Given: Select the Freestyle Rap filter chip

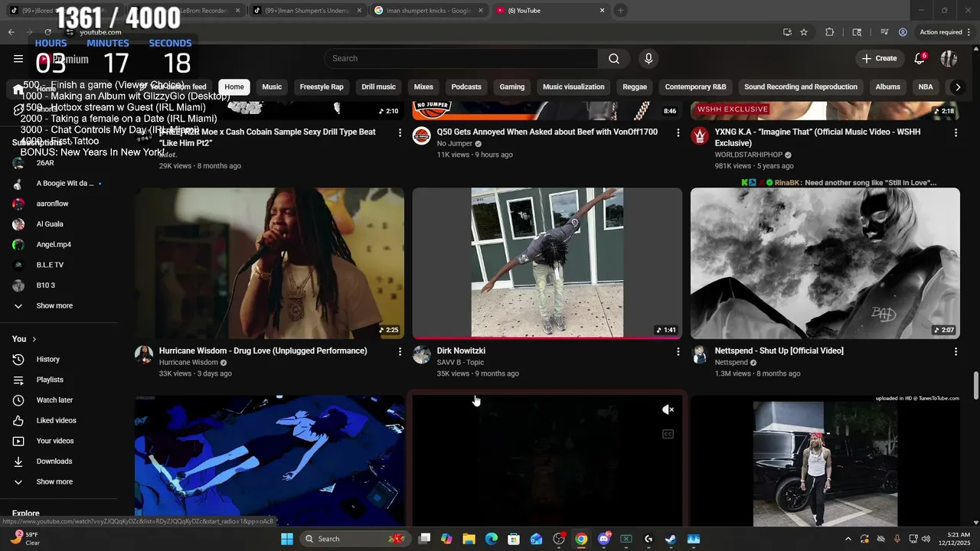Looking at the screenshot, I should pyautogui.click(x=322, y=87).
